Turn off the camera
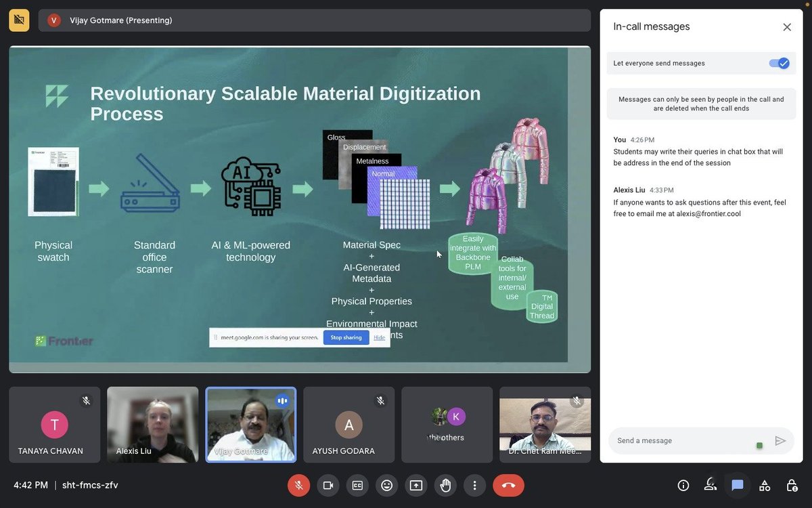 pos(328,485)
